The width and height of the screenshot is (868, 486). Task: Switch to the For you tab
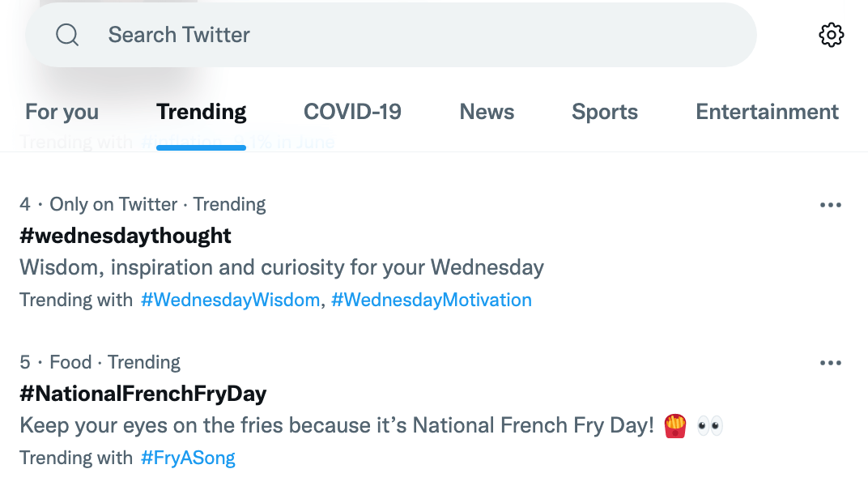[62, 112]
